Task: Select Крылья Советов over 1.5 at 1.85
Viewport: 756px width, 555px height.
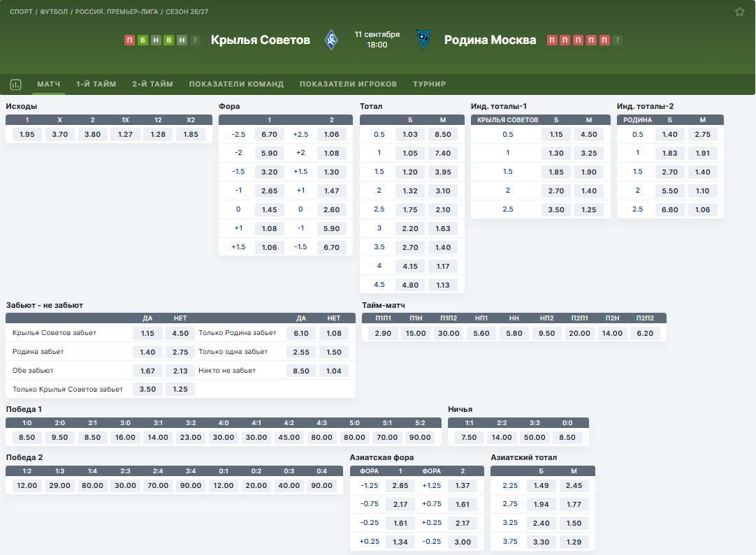Action: coord(556,172)
